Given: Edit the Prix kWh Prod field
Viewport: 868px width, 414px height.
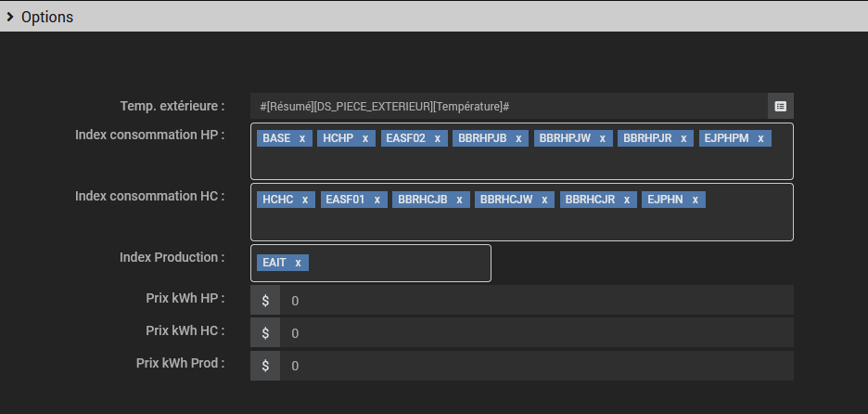Looking at the screenshot, I should (x=536, y=366).
